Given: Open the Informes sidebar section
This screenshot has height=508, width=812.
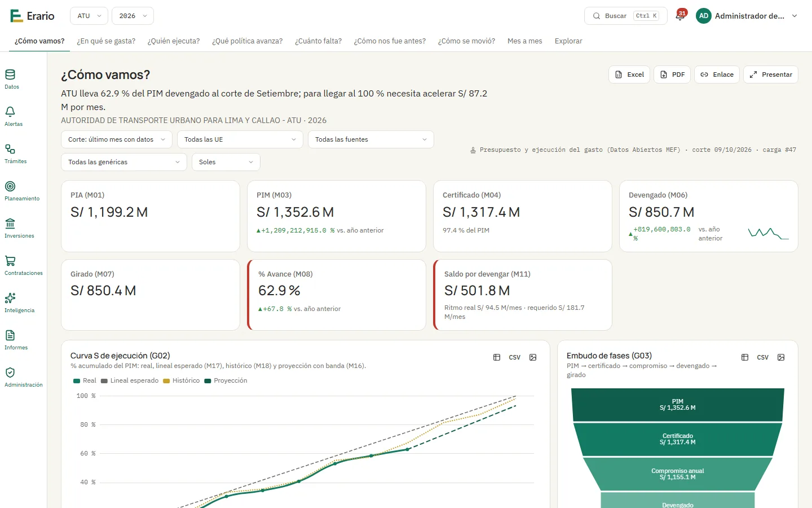Looking at the screenshot, I should click(x=16, y=340).
